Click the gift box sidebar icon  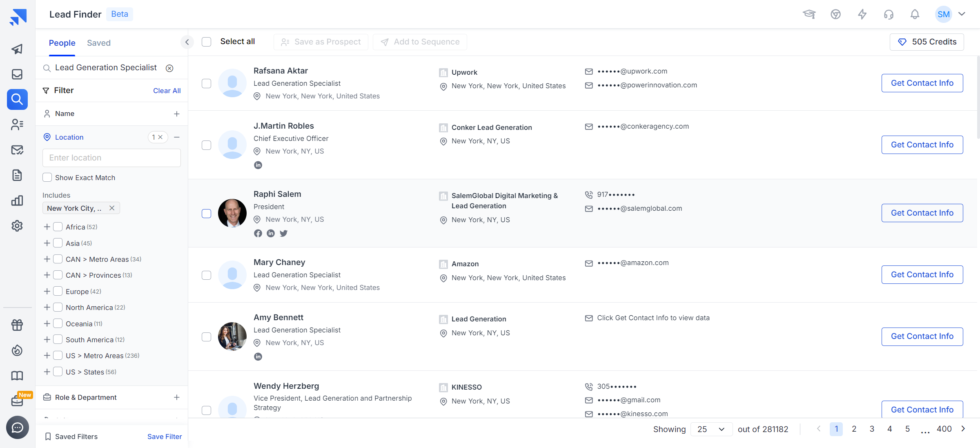coord(17,325)
